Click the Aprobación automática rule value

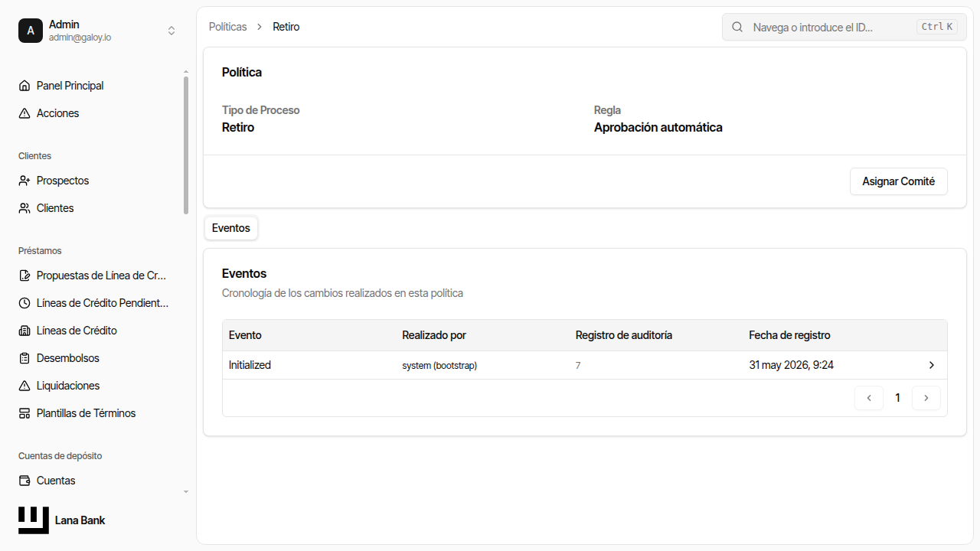(x=658, y=127)
